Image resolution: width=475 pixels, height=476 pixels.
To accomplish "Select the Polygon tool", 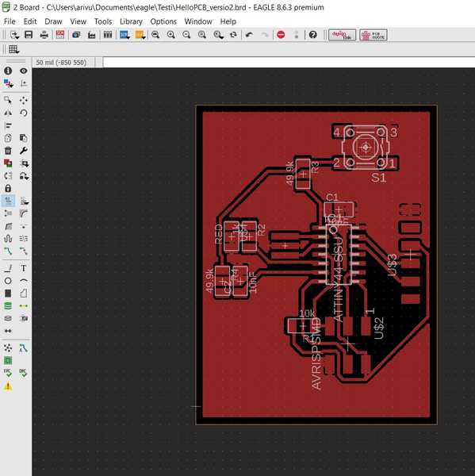I will coord(24,294).
